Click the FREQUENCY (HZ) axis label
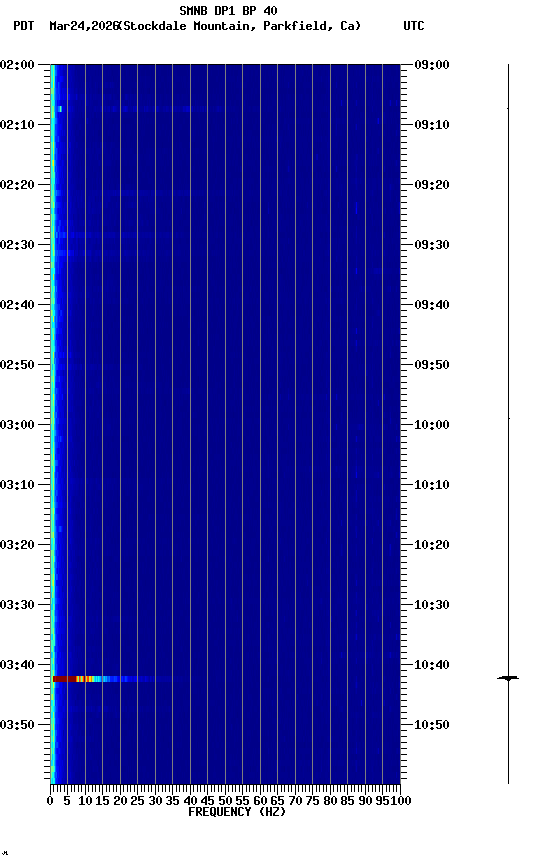 [237, 812]
